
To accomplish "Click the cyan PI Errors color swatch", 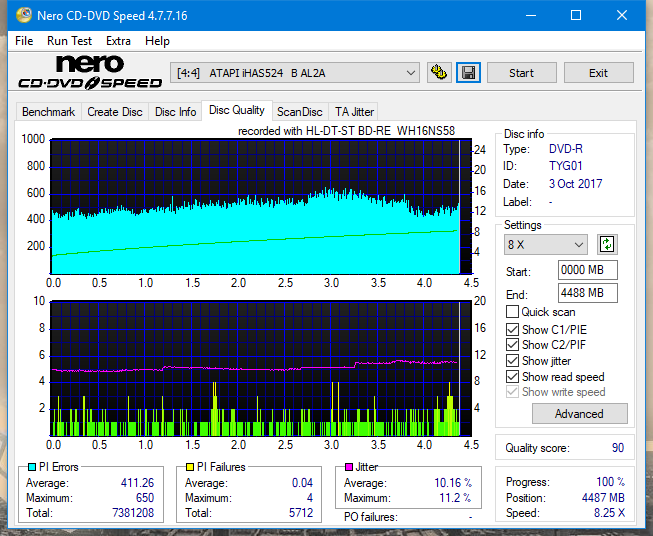I will 32,467.
